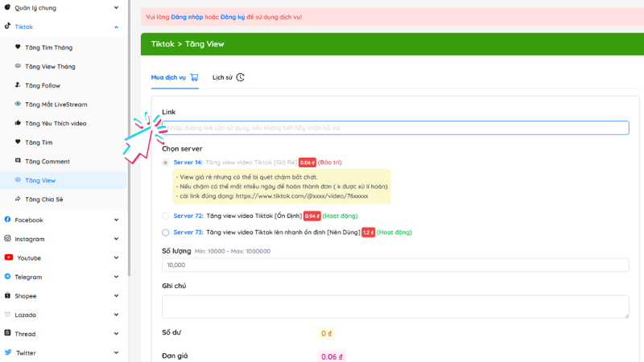Click the person icon beside Tăng Follow
This screenshot has height=362, width=644.
coord(18,85)
